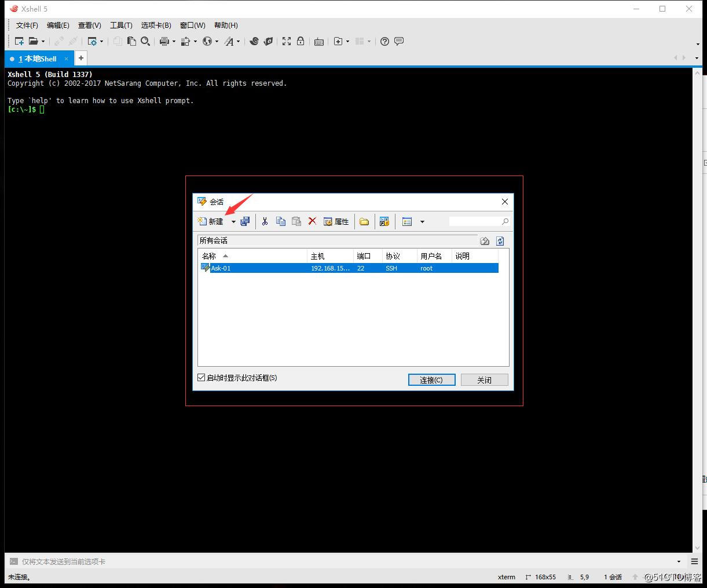
Task: Click the 关闭 button in Sessions dialog
Action: (x=485, y=380)
